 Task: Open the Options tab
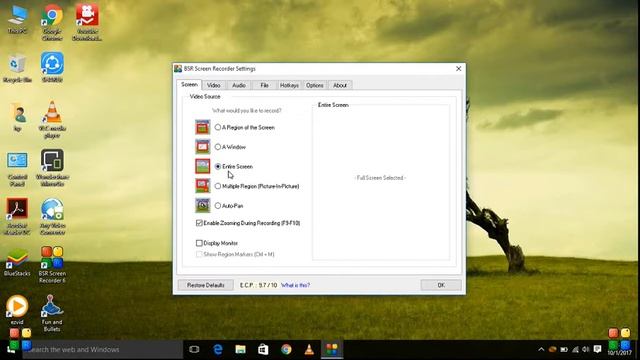click(315, 85)
